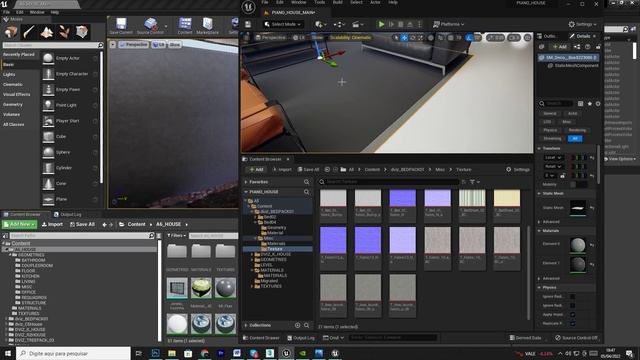The height and width of the screenshot is (360, 640).
Task: Open Content Drawer in bottom bar
Action: 261,338
